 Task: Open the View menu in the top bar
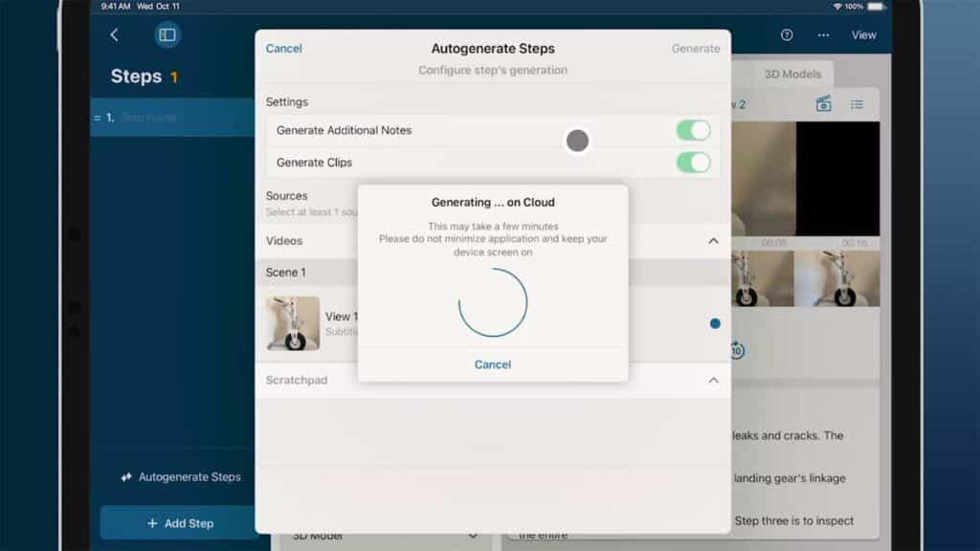pos(863,35)
